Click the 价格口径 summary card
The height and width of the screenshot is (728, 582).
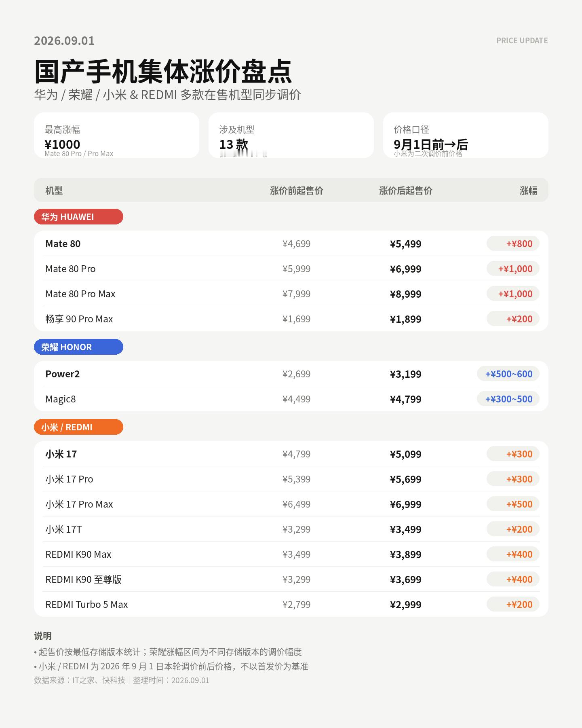466,135
